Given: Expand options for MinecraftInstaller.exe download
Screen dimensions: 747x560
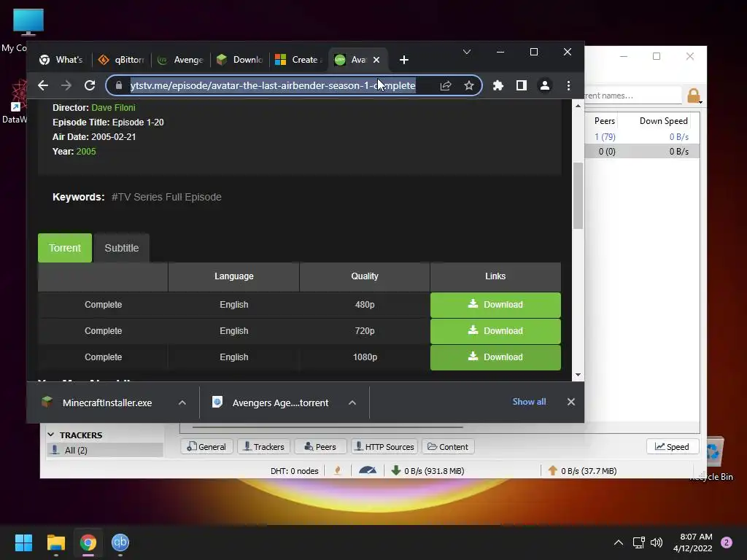Looking at the screenshot, I should pyautogui.click(x=182, y=402).
